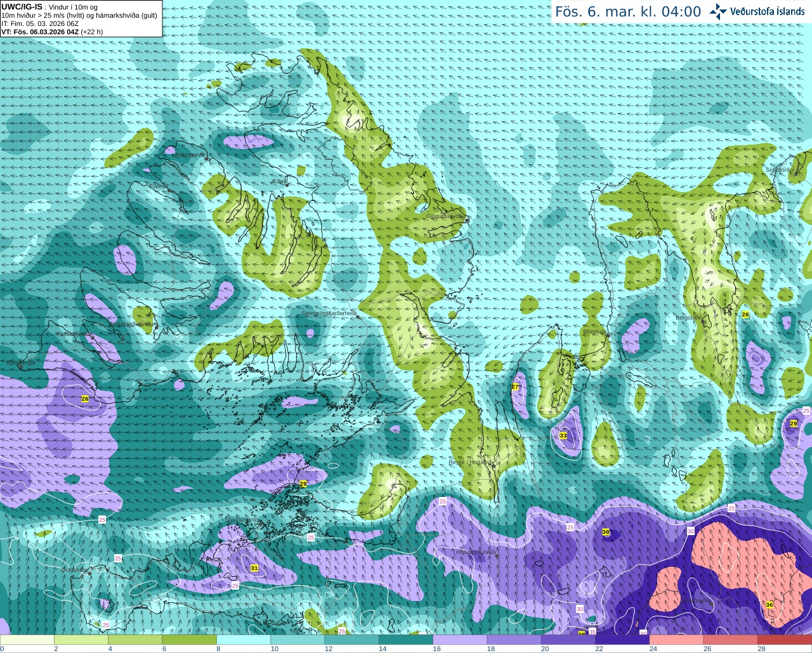The width and height of the screenshot is (812, 653).
Task: Click the 27 gust marker
Action: pos(515,387)
